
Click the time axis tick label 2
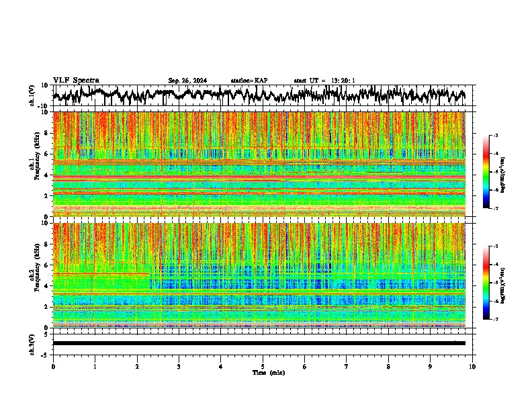[137, 367]
